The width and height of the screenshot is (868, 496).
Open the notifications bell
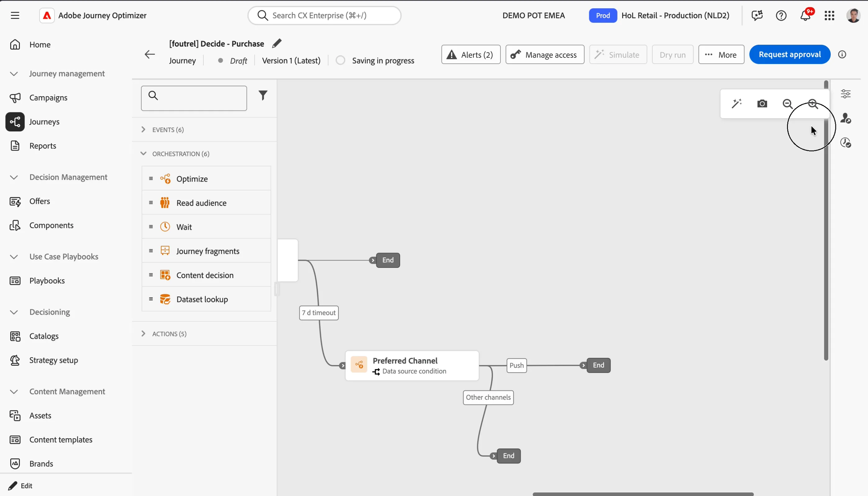click(x=805, y=15)
